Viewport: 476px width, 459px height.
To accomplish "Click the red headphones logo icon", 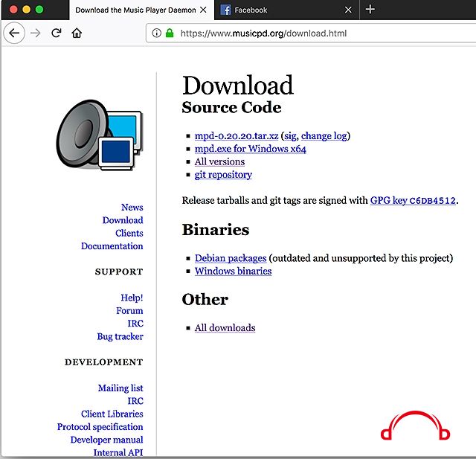I will coord(415,426).
